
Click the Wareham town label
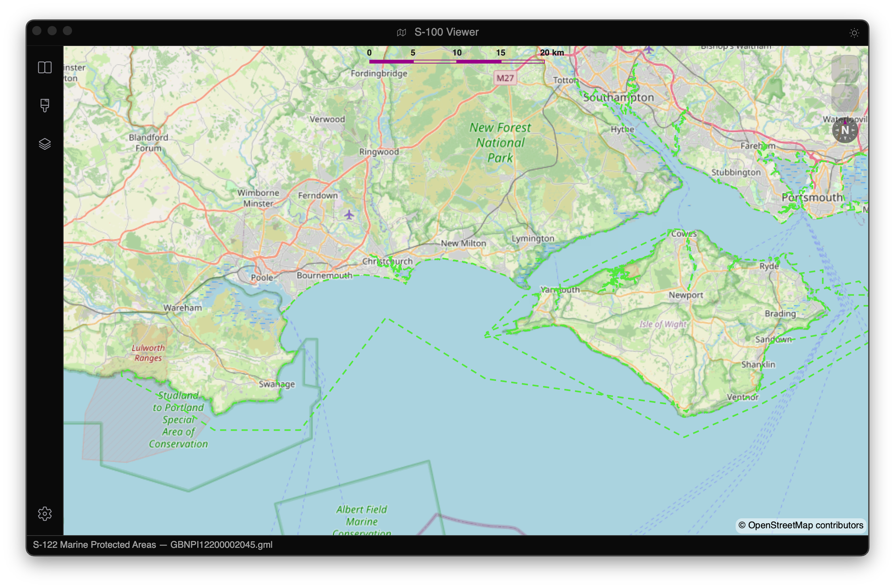tap(183, 308)
